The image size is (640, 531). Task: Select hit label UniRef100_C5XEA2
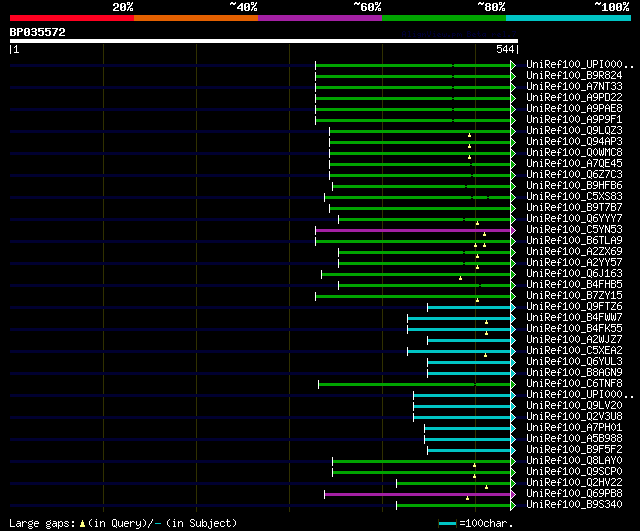574,351
